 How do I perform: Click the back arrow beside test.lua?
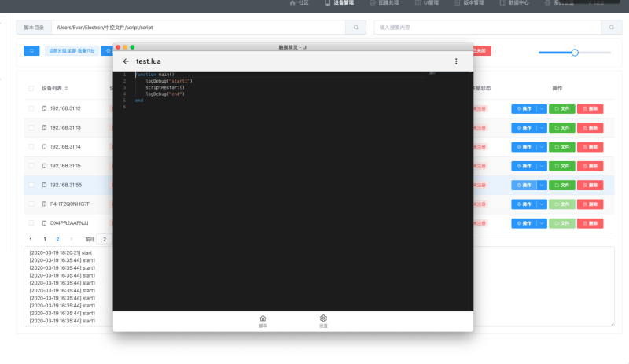tap(126, 61)
